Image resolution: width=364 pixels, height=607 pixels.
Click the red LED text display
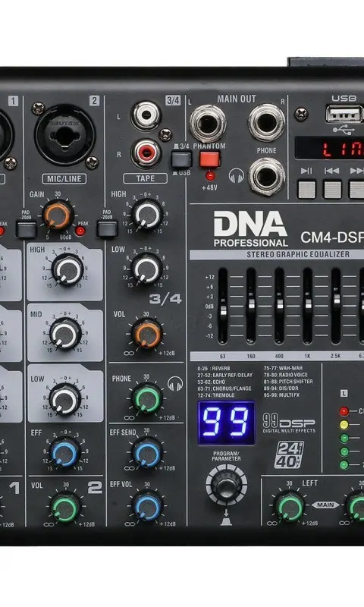(x=330, y=147)
